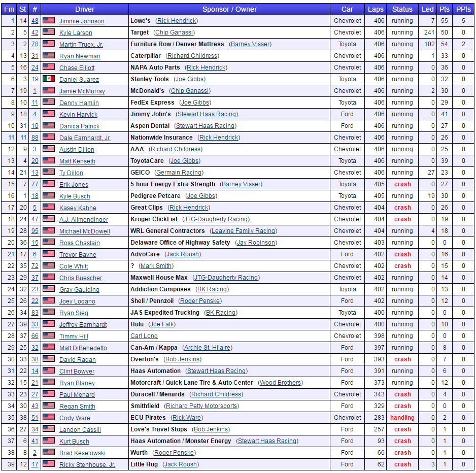Open Chase Elliott's driver page
This screenshot has height=473, width=476.
click(77, 67)
